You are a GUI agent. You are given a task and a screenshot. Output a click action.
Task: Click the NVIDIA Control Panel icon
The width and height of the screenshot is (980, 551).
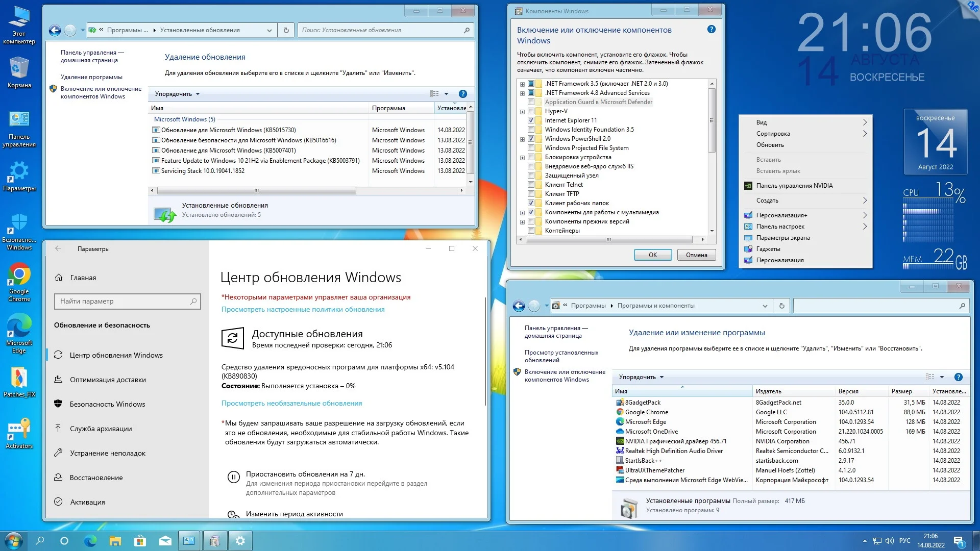[749, 185]
